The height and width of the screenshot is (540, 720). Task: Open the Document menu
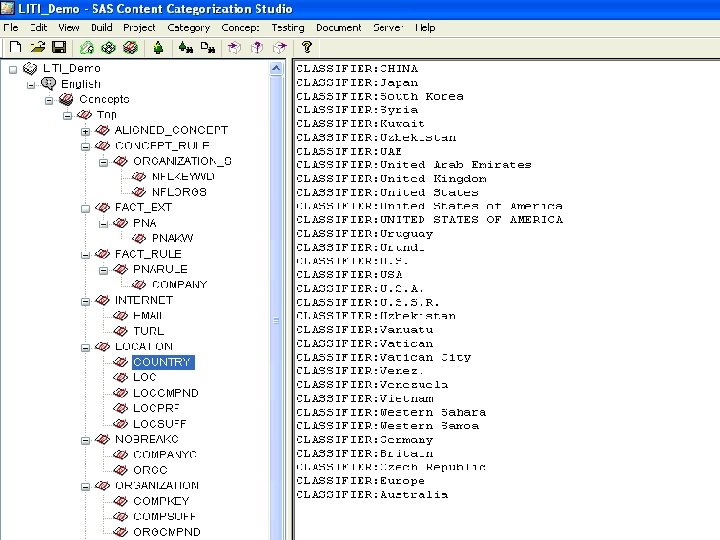[338, 28]
